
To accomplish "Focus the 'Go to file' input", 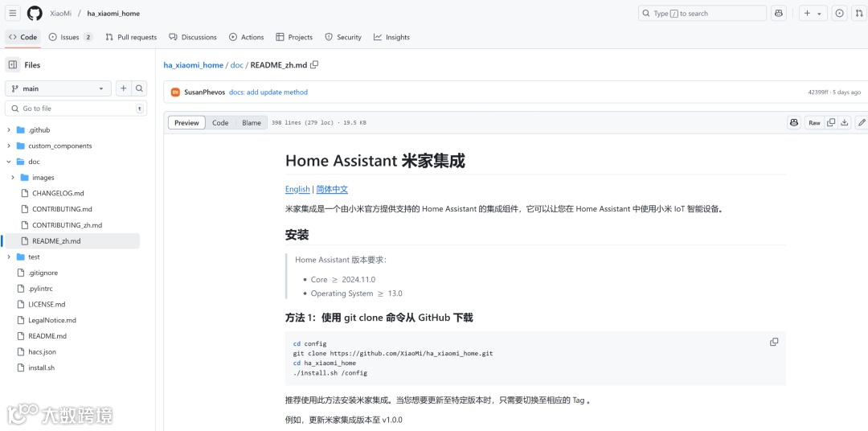I will coord(76,109).
